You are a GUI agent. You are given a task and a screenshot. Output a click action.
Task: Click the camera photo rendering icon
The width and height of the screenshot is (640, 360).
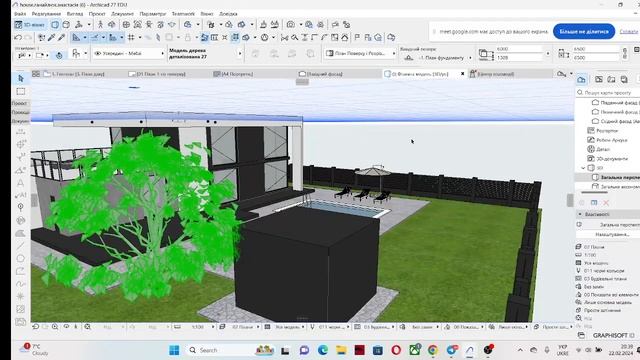(x=291, y=25)
